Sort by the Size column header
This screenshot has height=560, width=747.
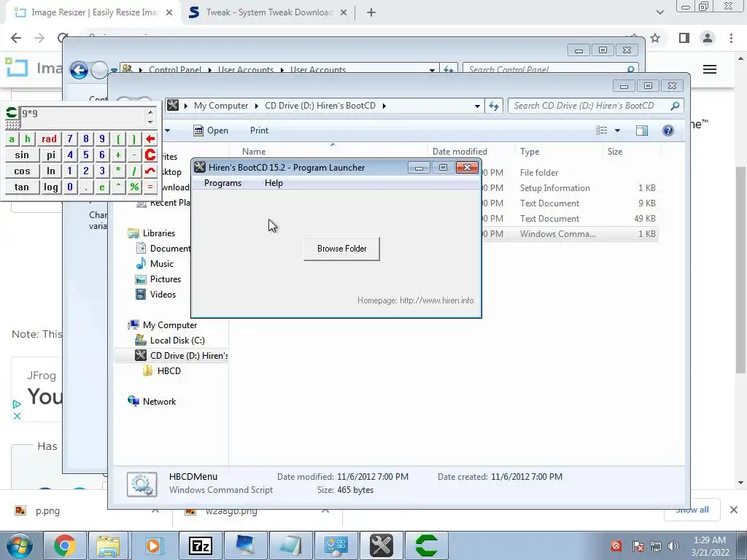(x=614, y=152)
